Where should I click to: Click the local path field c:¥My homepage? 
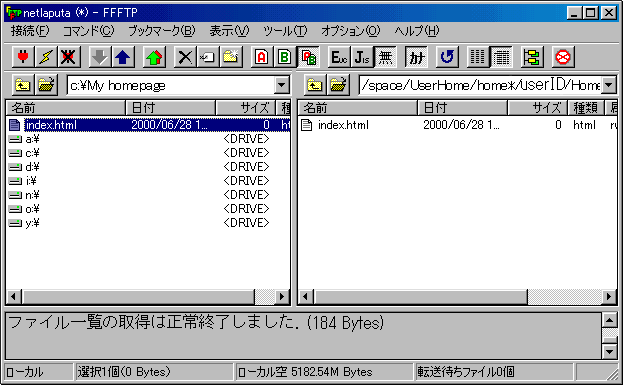(171, 85)
